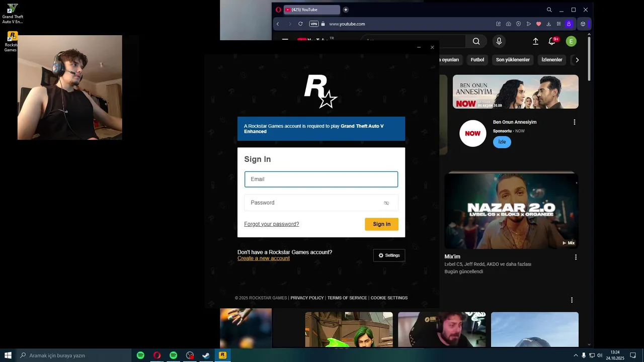Image resolution: width=644 pixels, height=362 pixels.
Task: Click the browser forward arrow
Action: point(290,24)
